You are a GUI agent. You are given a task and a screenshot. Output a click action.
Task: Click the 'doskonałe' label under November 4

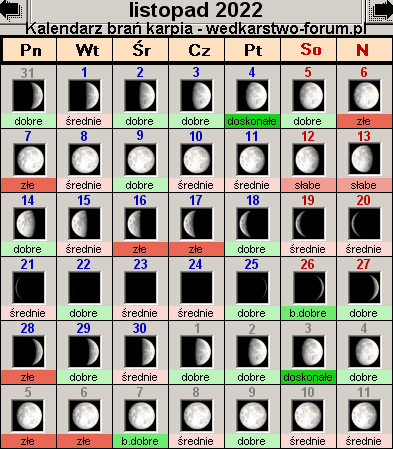[252, 121]
